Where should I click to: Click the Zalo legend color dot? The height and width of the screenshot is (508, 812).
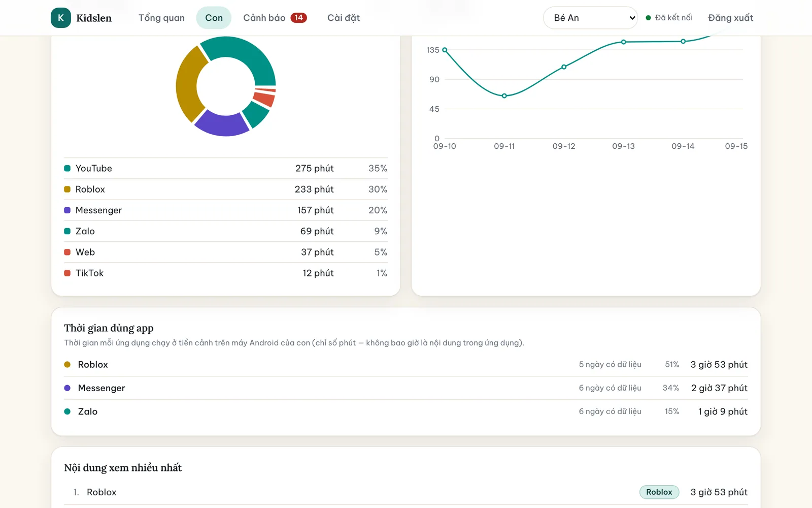67,231
